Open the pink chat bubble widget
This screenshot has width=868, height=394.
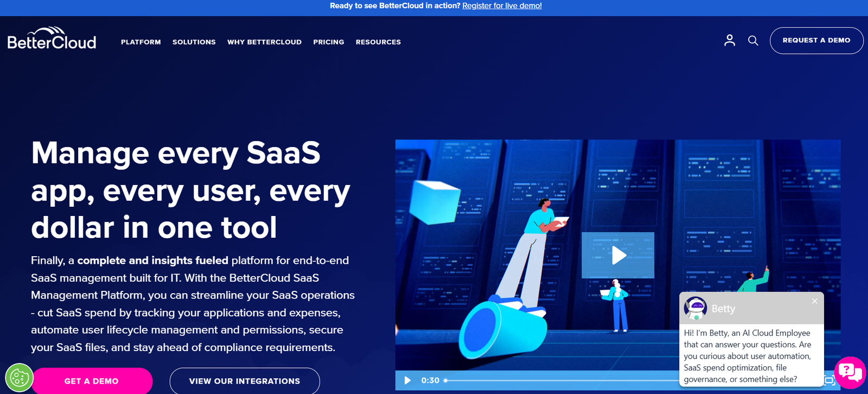click(850, 372)
